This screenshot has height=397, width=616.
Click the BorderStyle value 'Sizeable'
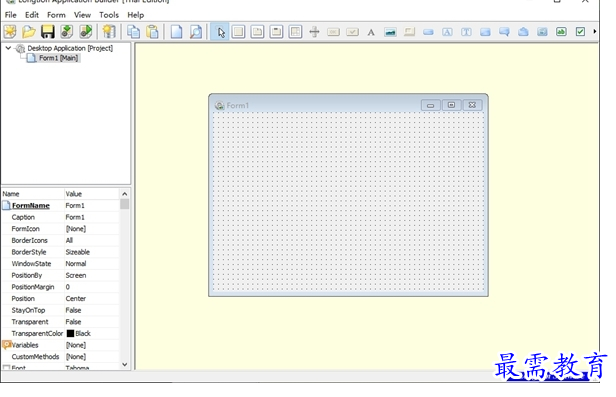point(77,252)
